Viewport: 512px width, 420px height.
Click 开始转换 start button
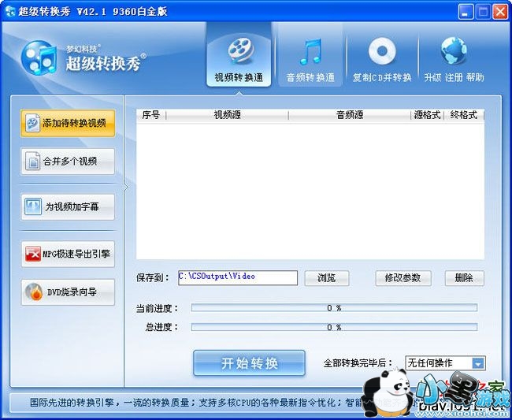coord(249,362)
